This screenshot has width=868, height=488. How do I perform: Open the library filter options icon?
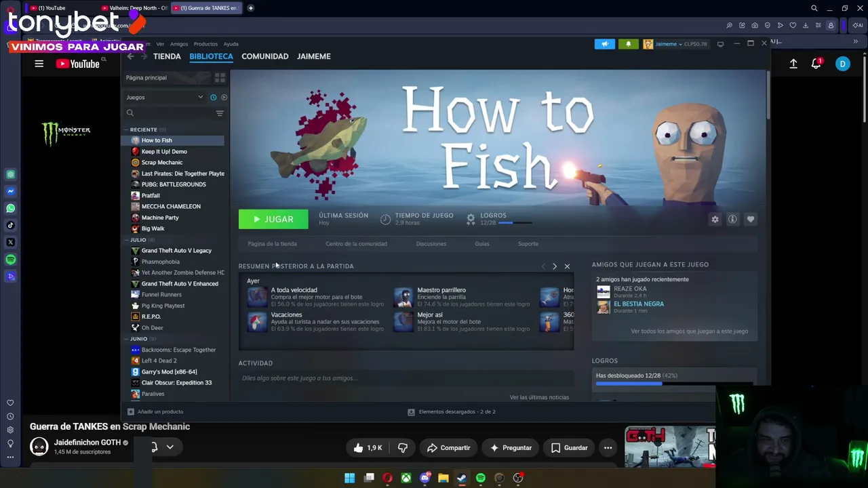(x=220, y=113)
